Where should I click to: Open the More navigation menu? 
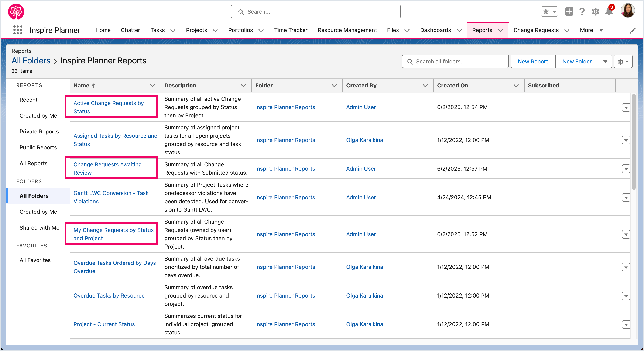click(x=591, y=30)
